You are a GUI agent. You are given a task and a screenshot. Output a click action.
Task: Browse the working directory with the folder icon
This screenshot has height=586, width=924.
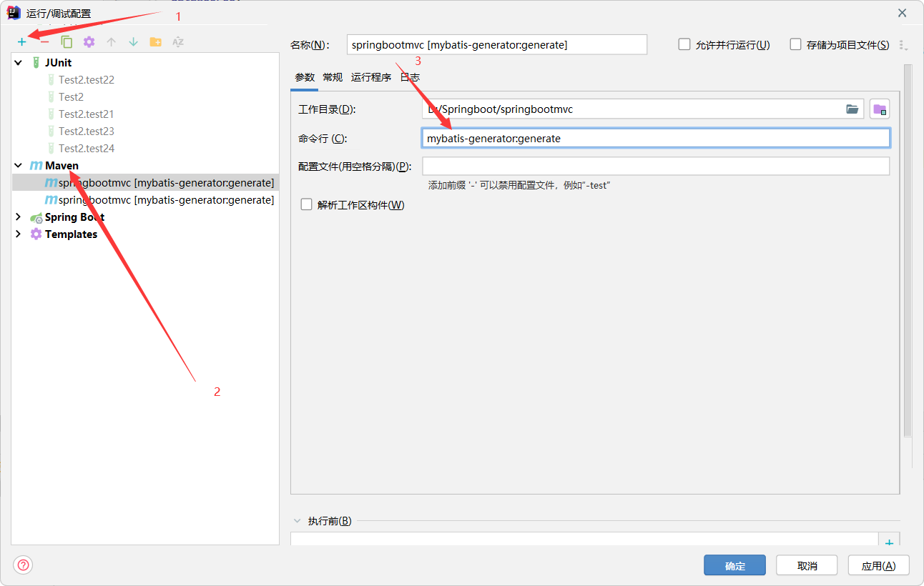pyautogui.click(x=852, y=109)
